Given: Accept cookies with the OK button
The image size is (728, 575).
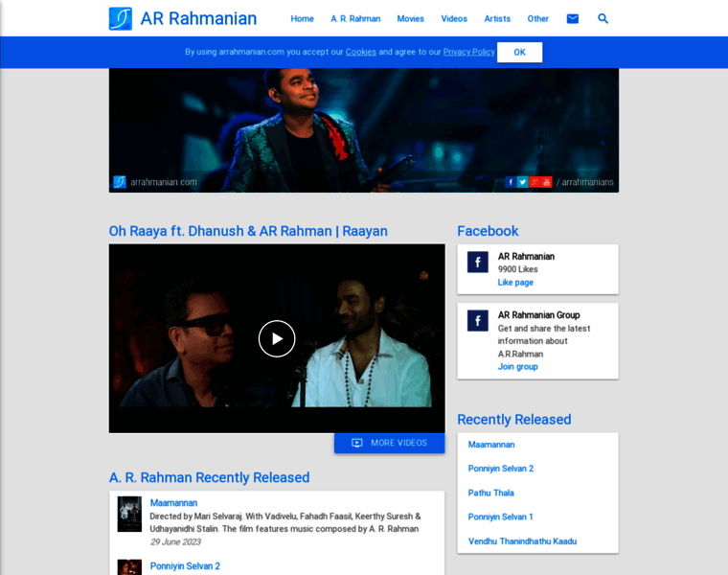Looking at the screenshot, I should tap(519, 53).
